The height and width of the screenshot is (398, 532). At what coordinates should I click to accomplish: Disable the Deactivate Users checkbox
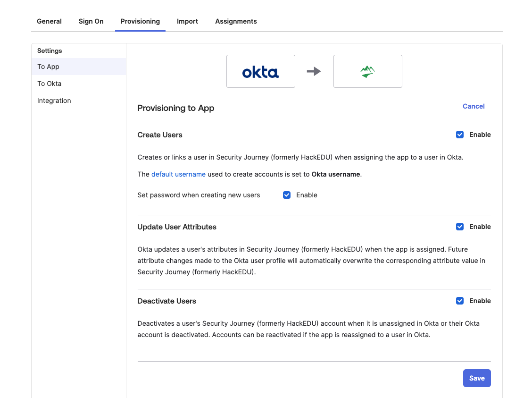460,301
